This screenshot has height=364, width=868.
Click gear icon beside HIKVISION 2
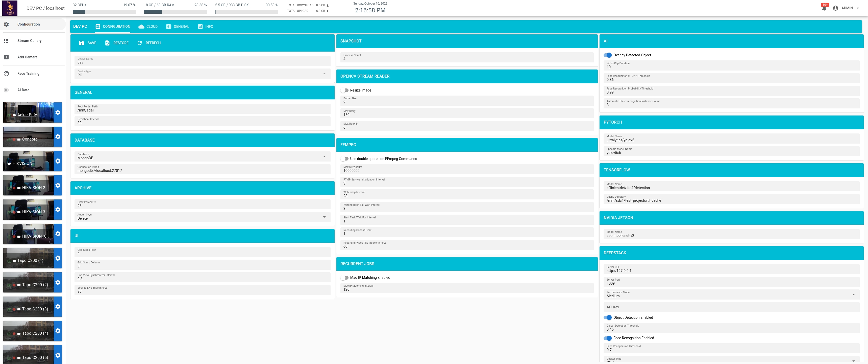(x=58, y=186)
